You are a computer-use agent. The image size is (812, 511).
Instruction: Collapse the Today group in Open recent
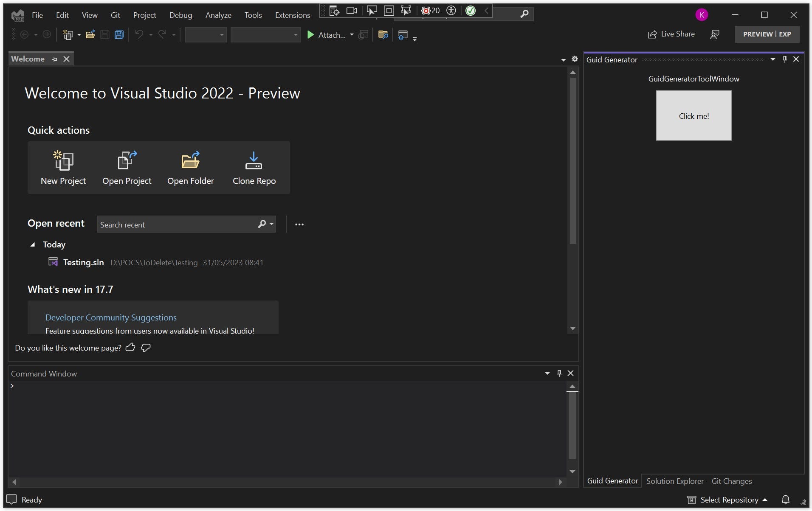[x=33, y=245]
